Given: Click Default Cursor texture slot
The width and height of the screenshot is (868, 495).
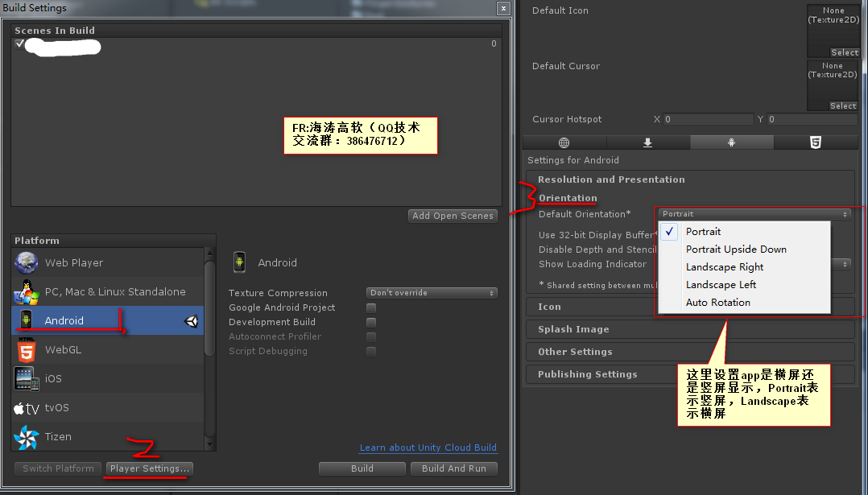Looking at the screenshot, I should 832,85.
